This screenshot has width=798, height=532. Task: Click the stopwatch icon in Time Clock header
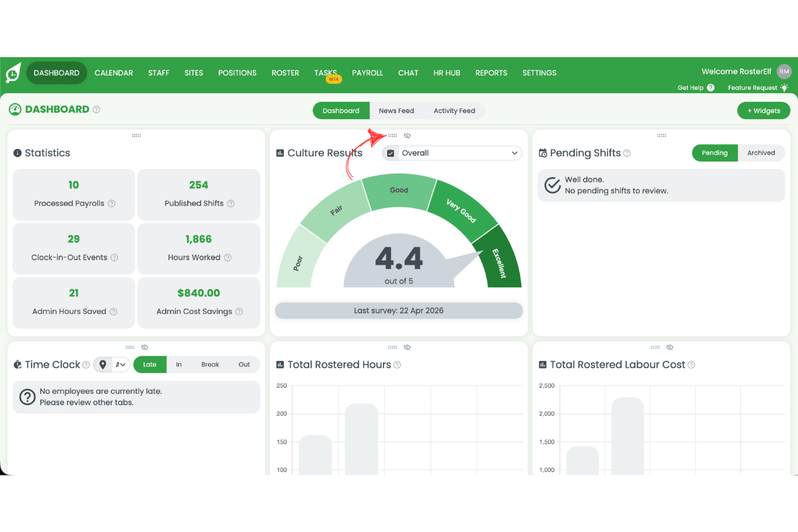pyautogui.click(x=17, y=364)
